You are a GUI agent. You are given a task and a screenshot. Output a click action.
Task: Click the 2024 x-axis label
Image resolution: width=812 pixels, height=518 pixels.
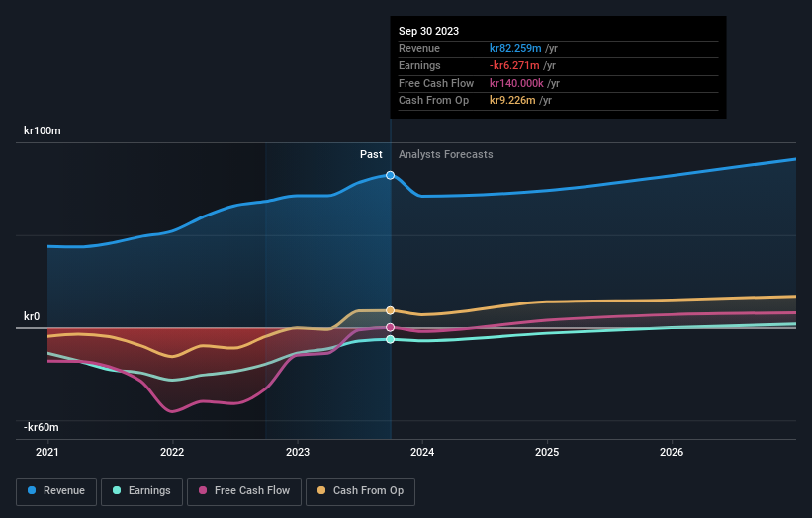point(422,452)
